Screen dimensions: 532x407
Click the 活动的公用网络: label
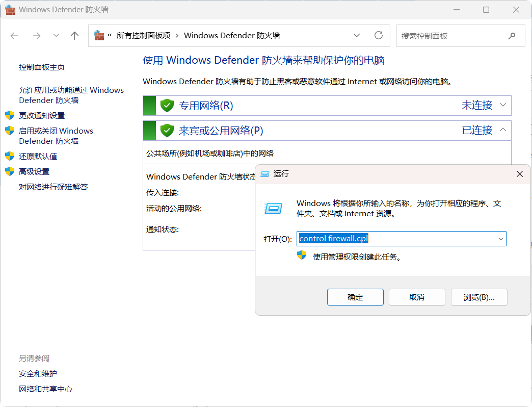pos(174,209)
